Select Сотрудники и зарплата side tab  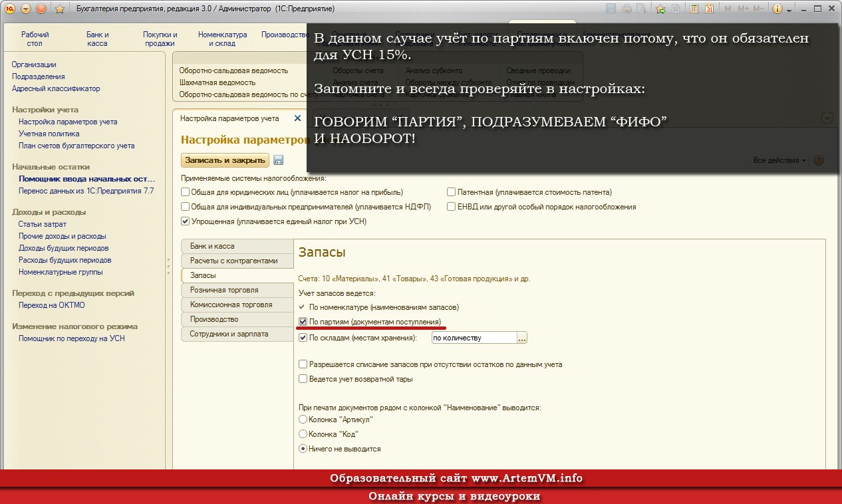coord(237,334)
